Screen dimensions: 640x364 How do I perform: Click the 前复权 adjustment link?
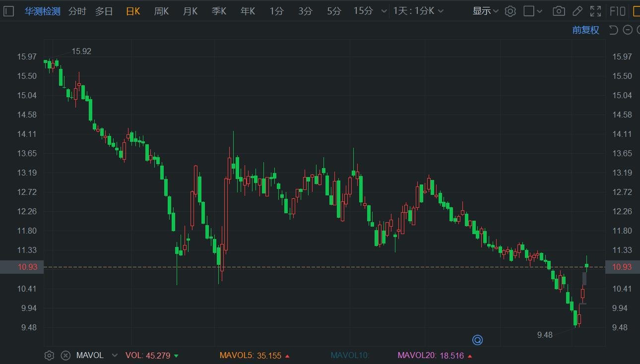[x=585, y=30]
